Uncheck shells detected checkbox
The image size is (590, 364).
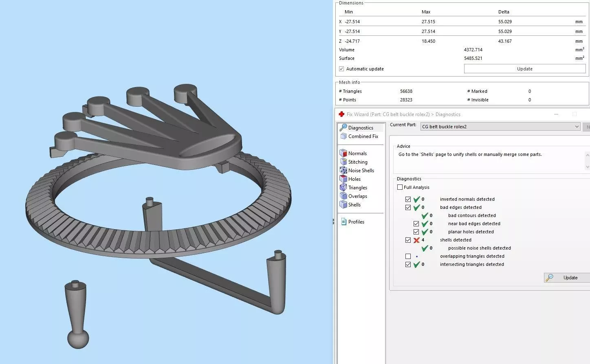click(x=408, y=240)
